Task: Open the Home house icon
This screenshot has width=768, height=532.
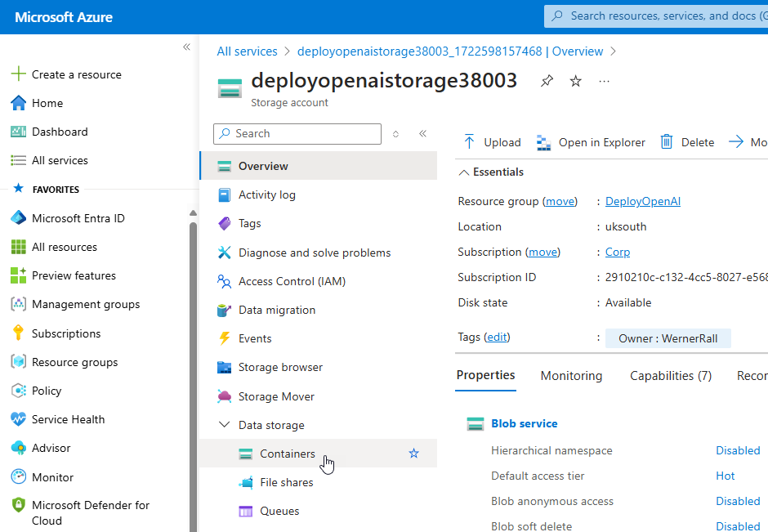Action: click(18, 103)
